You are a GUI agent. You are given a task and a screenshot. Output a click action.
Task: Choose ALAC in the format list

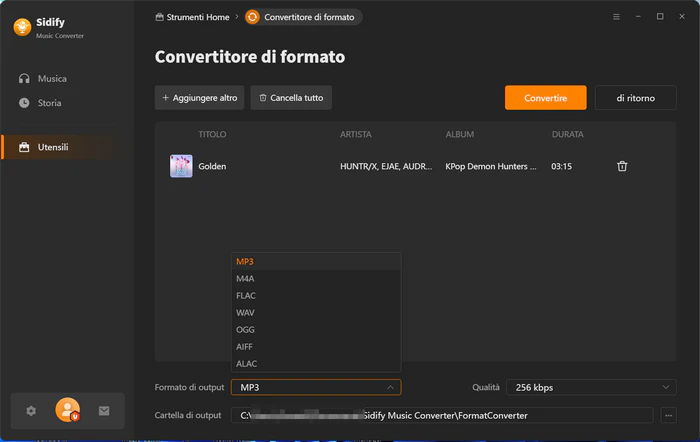316,363
